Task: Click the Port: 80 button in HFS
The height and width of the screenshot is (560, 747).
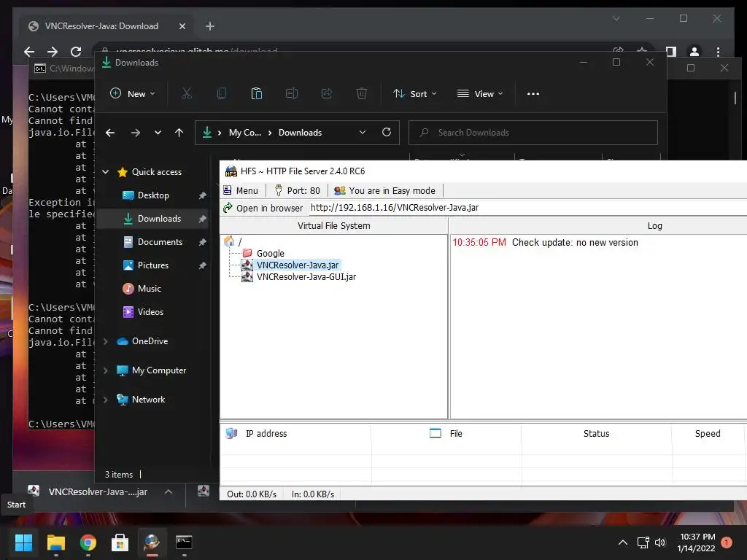Action: [x=298, y=190]
